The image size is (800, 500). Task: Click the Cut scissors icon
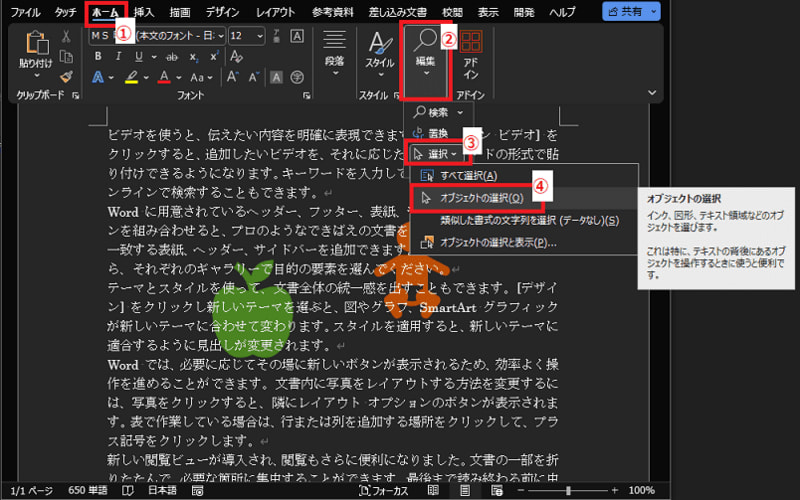click(66, 35)
